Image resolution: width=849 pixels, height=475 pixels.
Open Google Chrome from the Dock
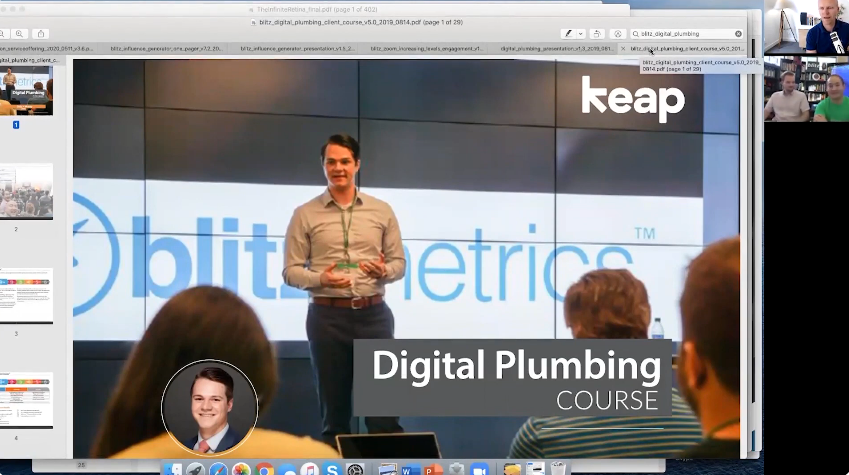(x=264, y=469)
